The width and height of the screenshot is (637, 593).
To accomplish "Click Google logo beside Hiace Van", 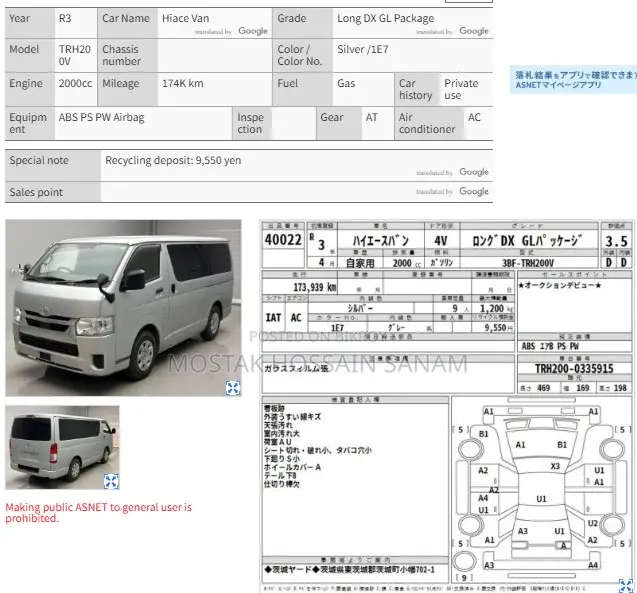I will click(253, 31).
